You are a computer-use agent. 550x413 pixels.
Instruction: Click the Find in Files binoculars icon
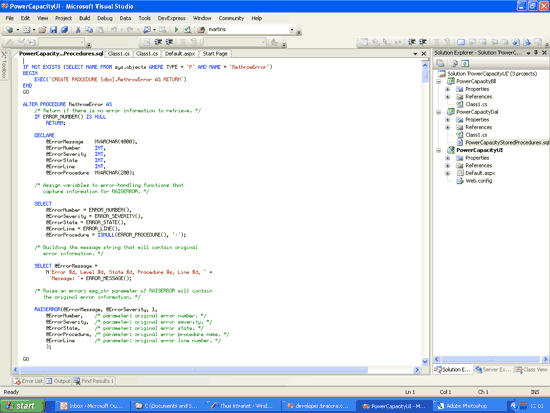click(x=201, y=30)
